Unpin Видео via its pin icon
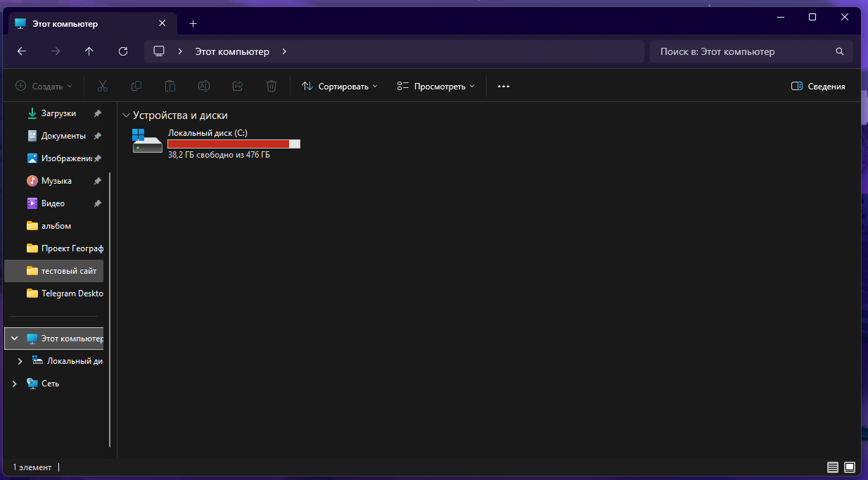 (98, 203)
